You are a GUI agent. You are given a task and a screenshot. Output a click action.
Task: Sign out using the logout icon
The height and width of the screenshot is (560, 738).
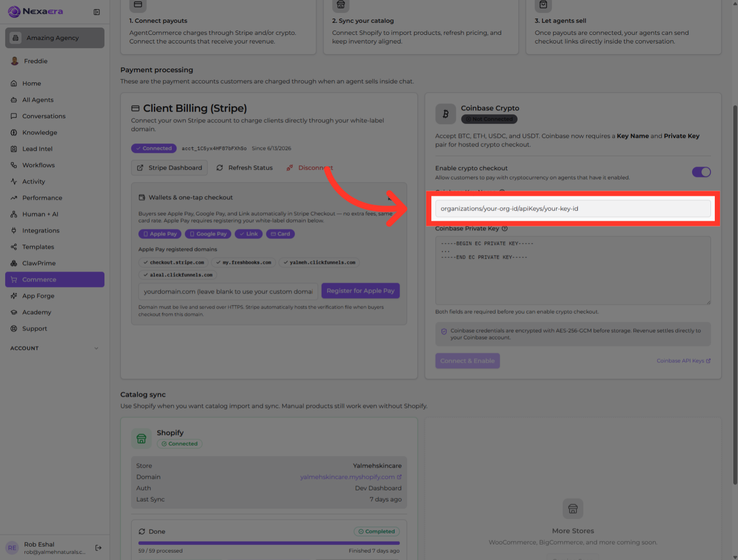(x=98, y=548)
